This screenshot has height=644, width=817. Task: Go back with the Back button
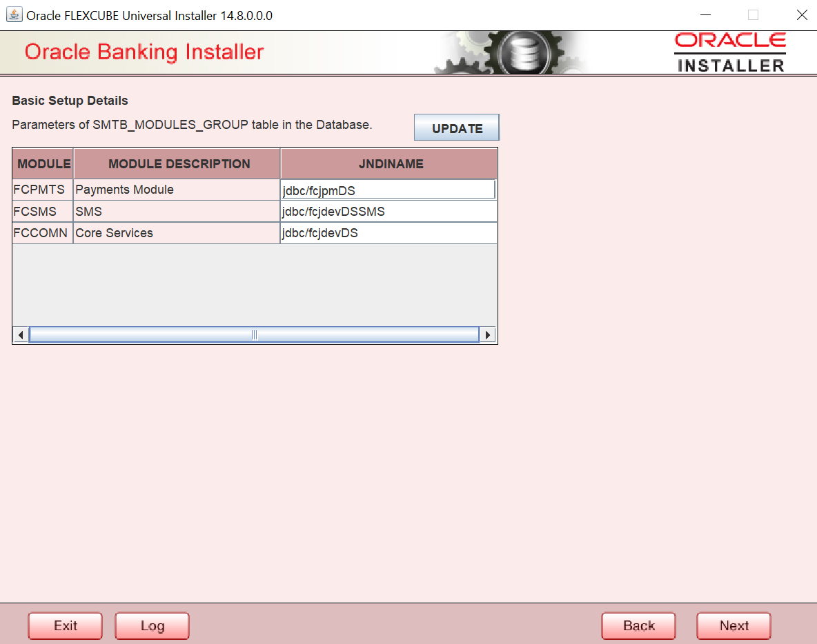(638, 625)
